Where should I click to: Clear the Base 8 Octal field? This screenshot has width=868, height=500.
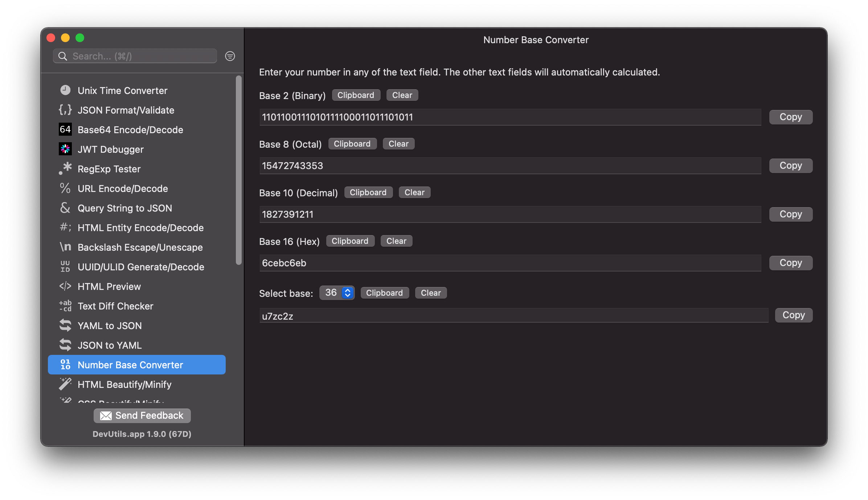400,144
